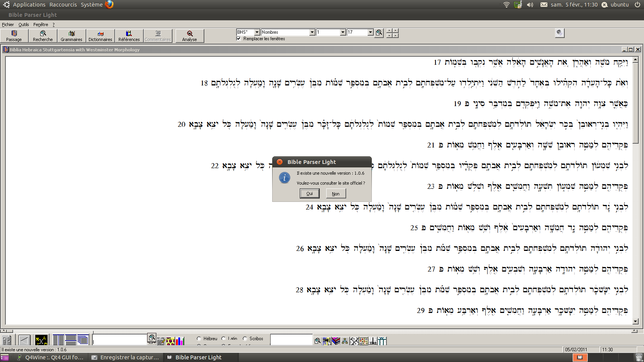Click the grey triangle icon in bottom toolbar
Viewport: 644px width, 362px height.
click(x=24, y=340)
